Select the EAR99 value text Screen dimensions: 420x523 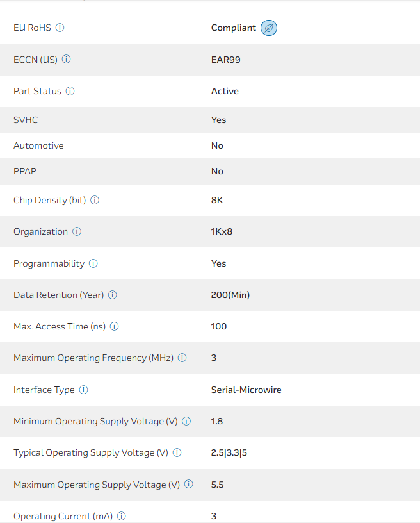pos(225,60)
